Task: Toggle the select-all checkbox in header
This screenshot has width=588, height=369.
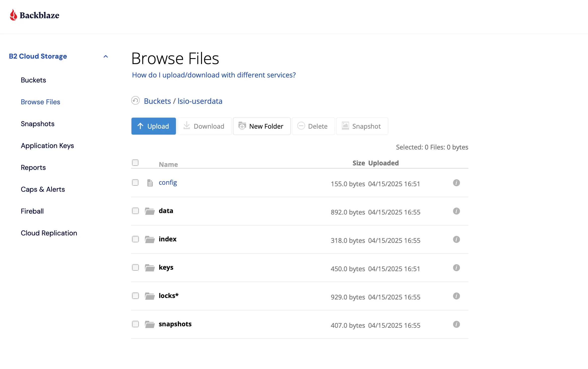Action: 135,163
